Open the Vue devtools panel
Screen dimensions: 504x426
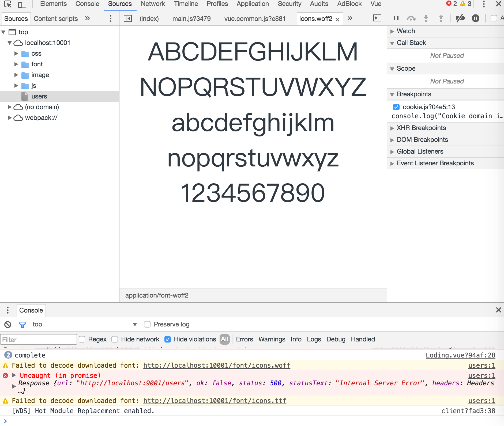[x=376, y=4]
